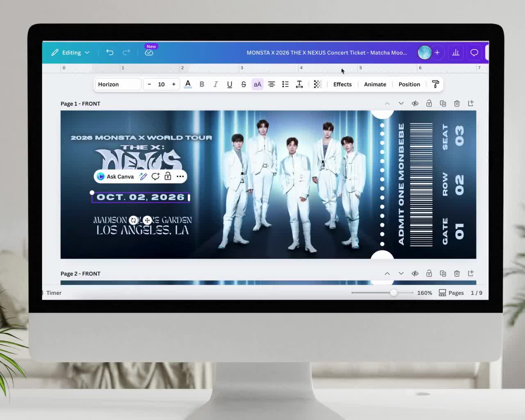
Task: Toggle bold formatting
Action: 202,84
